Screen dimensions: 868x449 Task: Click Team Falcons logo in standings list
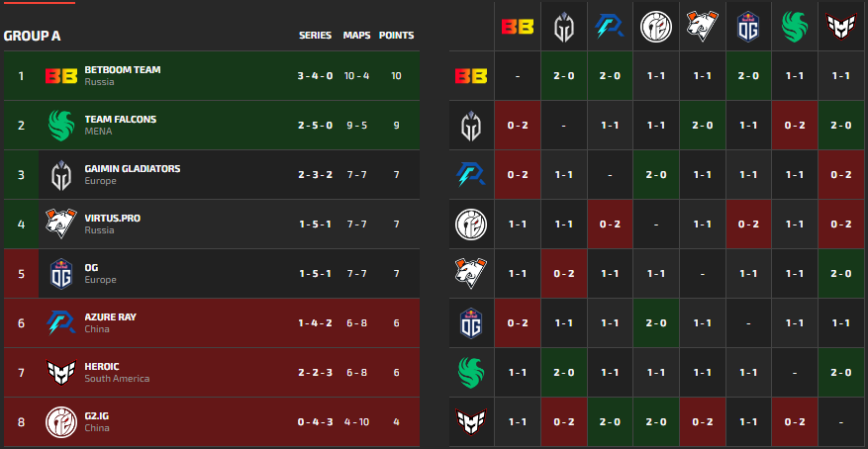(61, 125)
